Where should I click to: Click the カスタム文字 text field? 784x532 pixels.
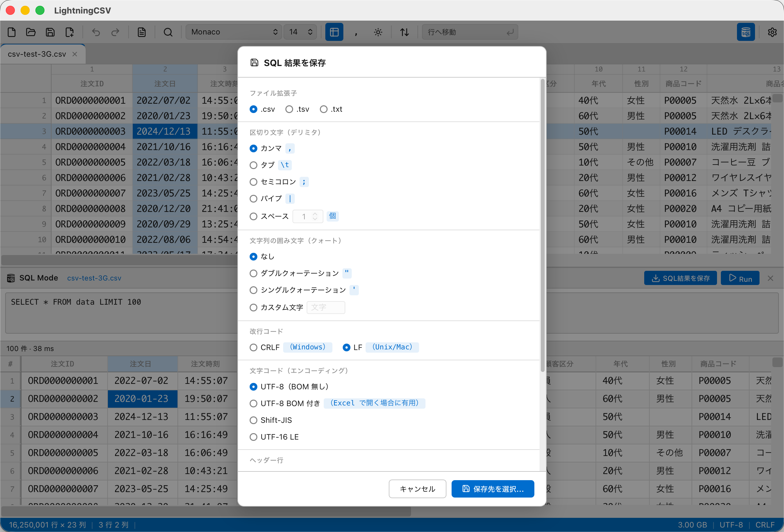point(326,307)
